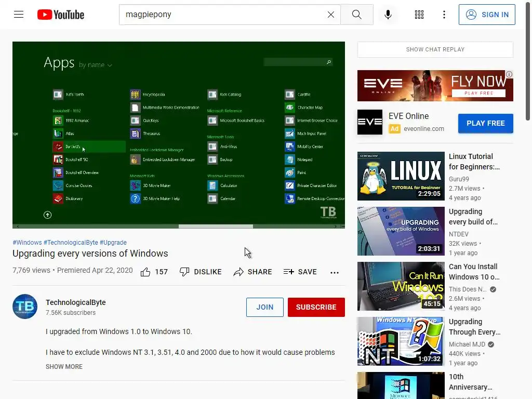This screenshot has height=399, width=532.
Task: Open the YouTube apps grid icon
Action: [419, 15]
